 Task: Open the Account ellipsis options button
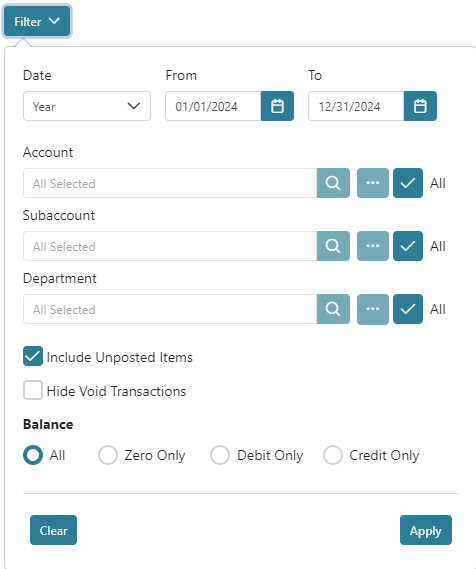pos(373,183)
